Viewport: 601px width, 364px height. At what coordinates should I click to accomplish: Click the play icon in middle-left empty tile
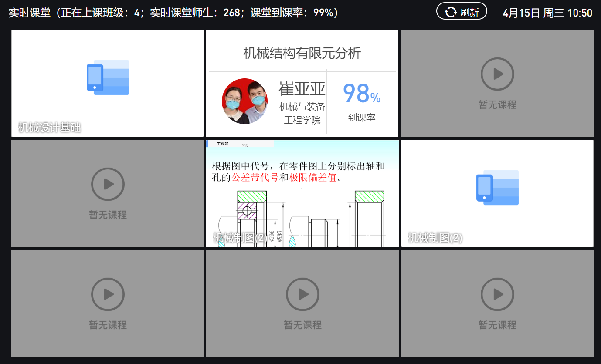point(108,185)
